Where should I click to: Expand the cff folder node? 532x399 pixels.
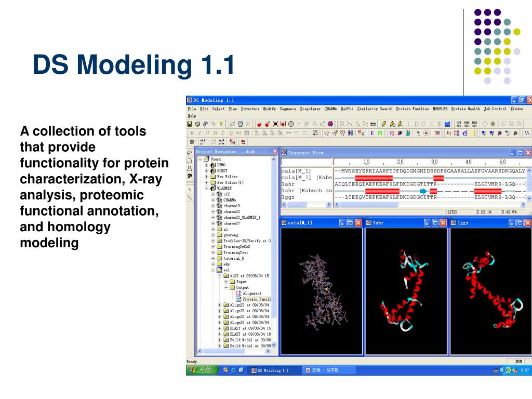(x=212, y=194)
